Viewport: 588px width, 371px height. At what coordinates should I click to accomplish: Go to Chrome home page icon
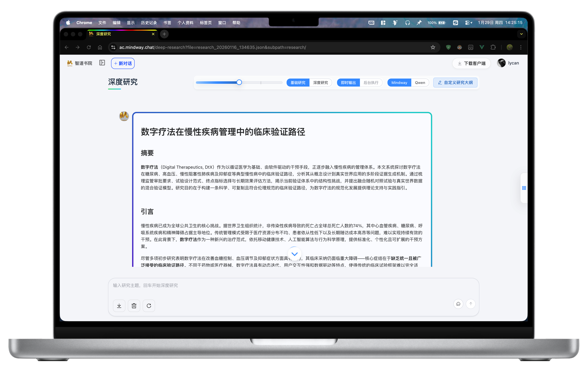100,47
